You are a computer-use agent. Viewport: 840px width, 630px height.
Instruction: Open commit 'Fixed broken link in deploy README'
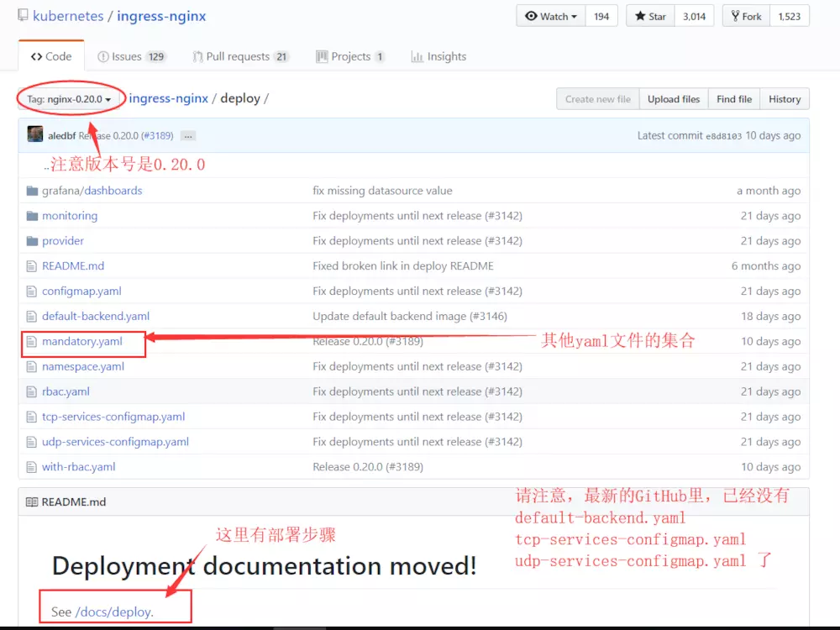point(403,266)
